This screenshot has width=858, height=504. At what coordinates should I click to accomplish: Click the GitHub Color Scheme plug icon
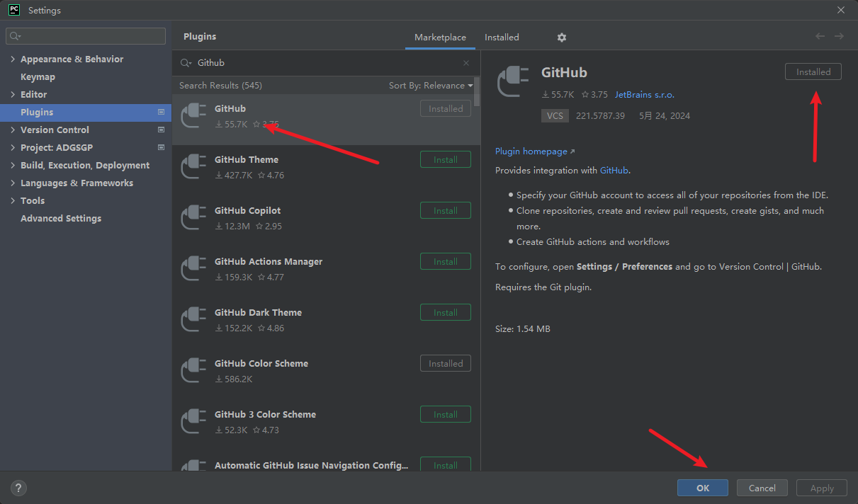click(x=193, y=370)
